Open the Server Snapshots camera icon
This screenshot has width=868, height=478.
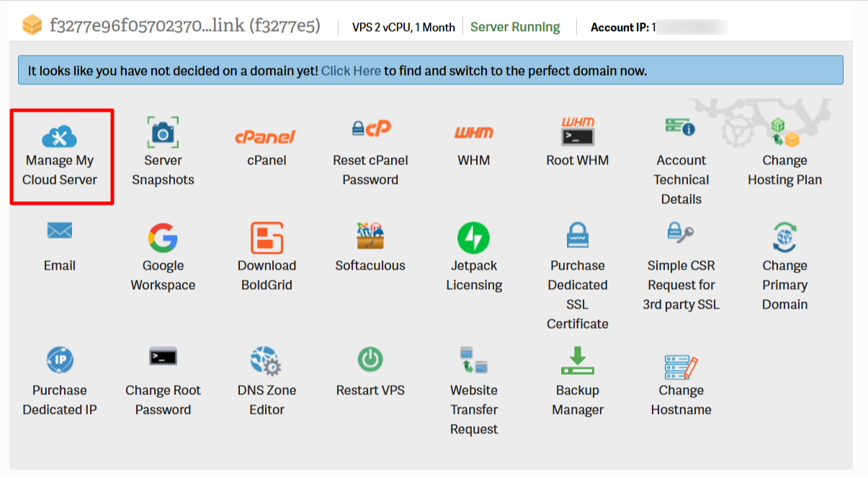pos(163,133)
